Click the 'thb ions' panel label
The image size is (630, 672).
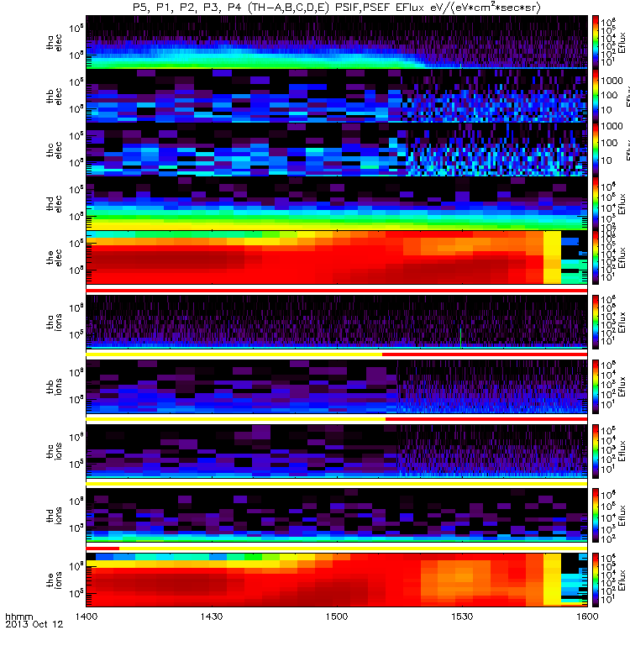[x=54, y=386]
